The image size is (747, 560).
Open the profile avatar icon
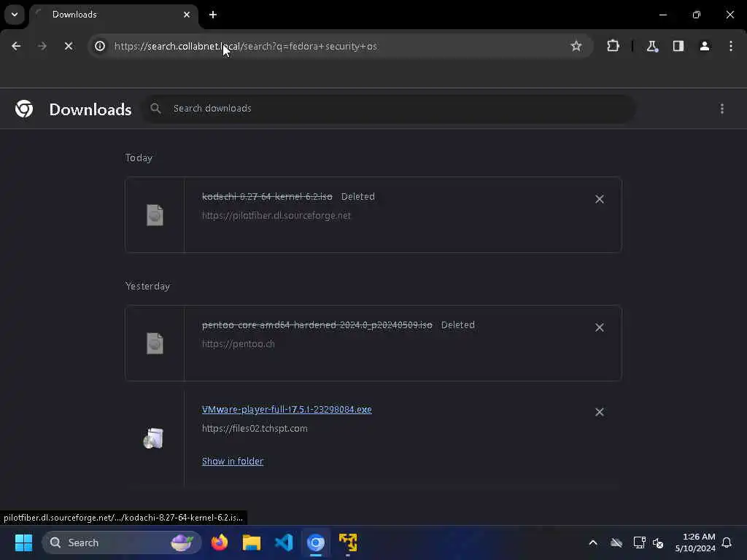click(705, 46)
